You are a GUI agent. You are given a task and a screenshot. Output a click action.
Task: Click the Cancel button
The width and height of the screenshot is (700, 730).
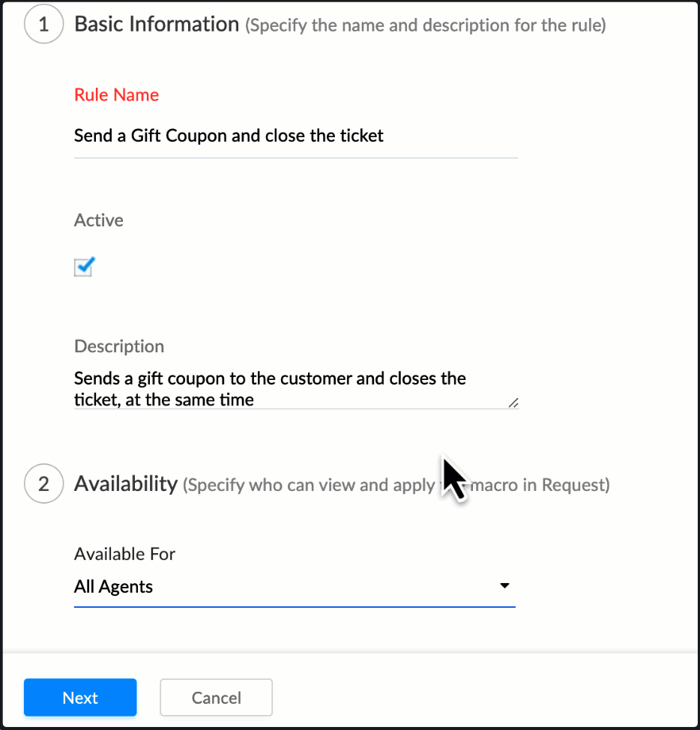pos(217,698)
